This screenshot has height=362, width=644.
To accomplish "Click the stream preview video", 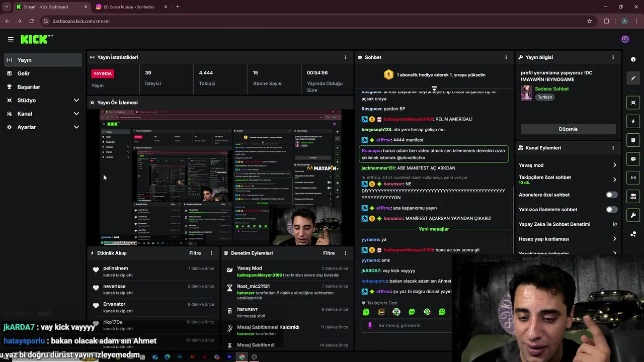I will point(220,177).
